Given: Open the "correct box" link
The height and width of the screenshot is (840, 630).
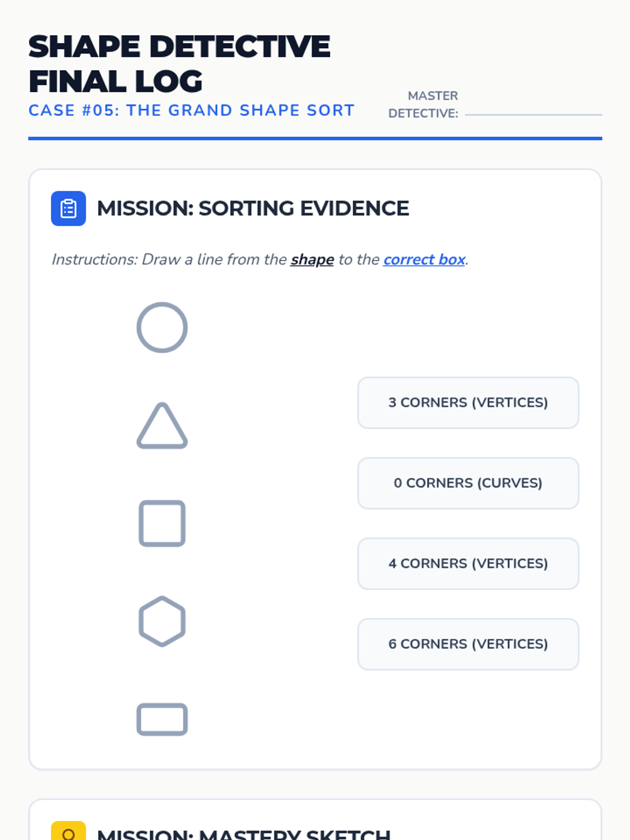Looking at the screenshot, I should pyautogui.click(x=424, y=259).
